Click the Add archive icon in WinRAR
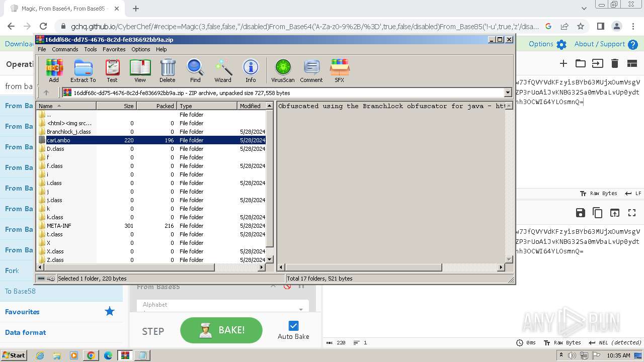 click(54, 71)
